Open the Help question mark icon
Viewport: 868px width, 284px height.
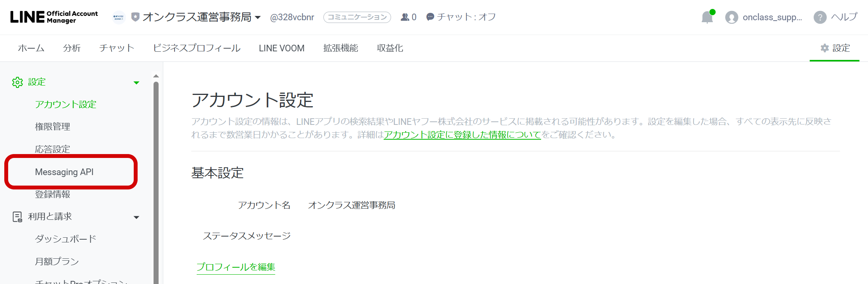point(820,18)
